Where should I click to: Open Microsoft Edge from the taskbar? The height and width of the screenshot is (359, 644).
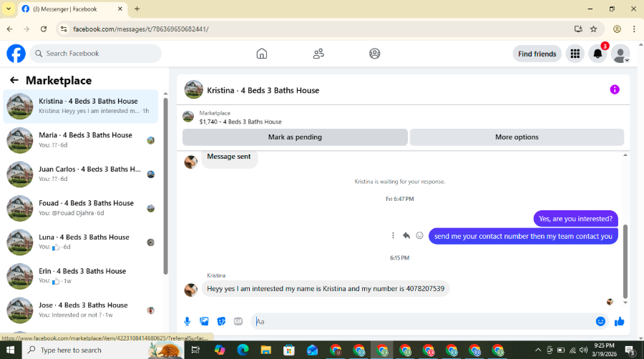[x=243, y=350]
